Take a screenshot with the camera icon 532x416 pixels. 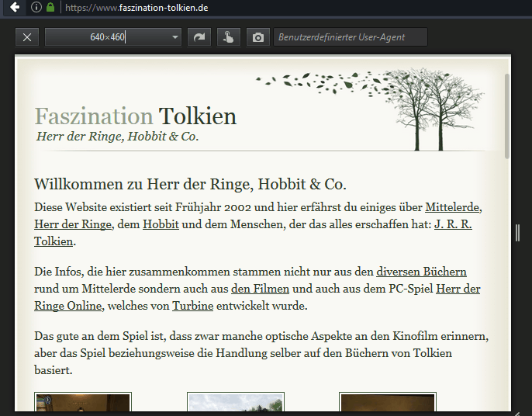pos(257,37)
